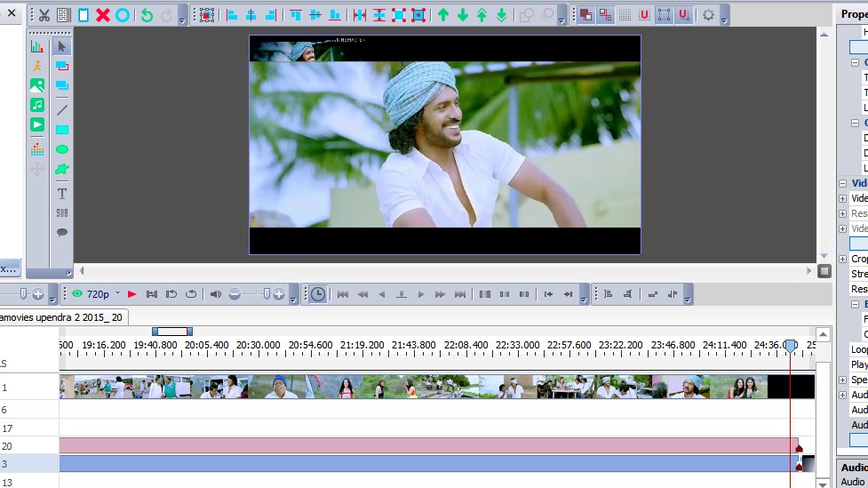Select the scissors Cut tool
868x488 pixels.
pos(44,15)
